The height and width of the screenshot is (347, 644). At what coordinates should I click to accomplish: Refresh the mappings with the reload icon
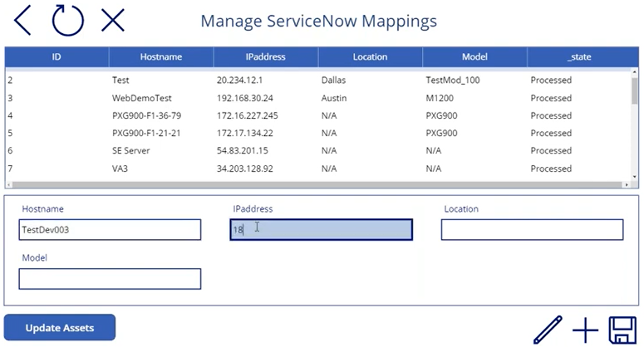(x=68, y=20)
